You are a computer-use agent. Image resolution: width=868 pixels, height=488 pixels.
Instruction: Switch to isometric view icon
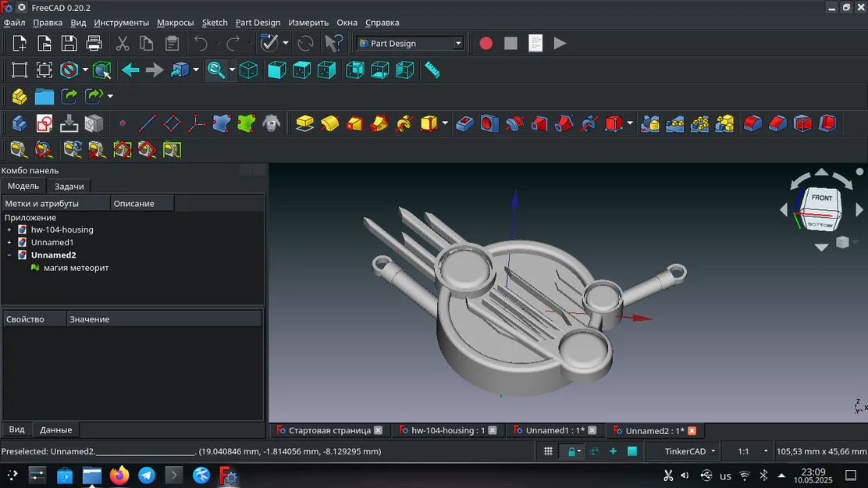(x=248, y=69)
